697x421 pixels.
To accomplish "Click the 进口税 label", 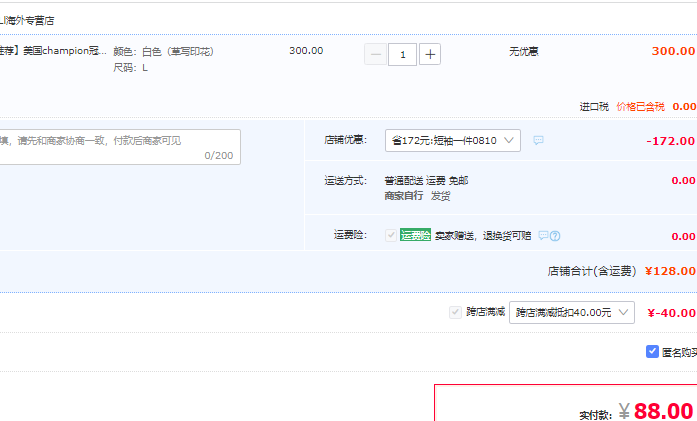I will pos(594,107).
